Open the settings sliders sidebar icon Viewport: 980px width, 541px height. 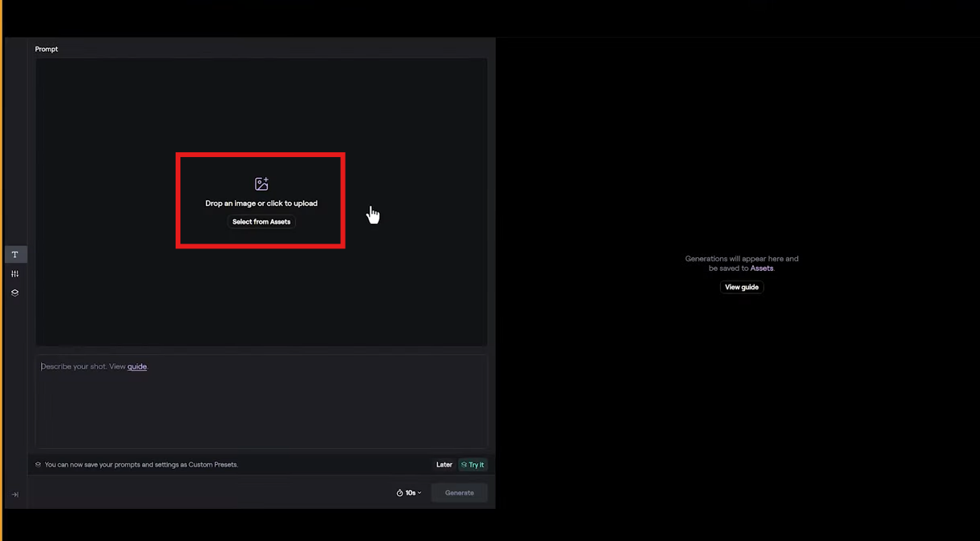tap(15, 274)
